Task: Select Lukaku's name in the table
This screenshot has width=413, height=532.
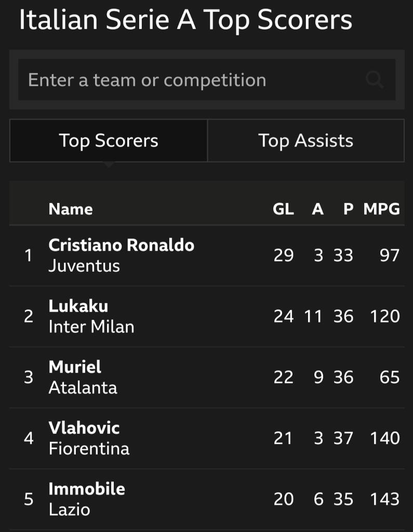Action: coord(78,306)
